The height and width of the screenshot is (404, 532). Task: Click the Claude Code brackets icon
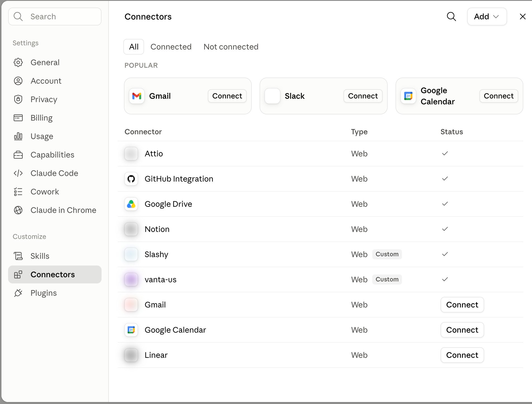tap(18, 173)
